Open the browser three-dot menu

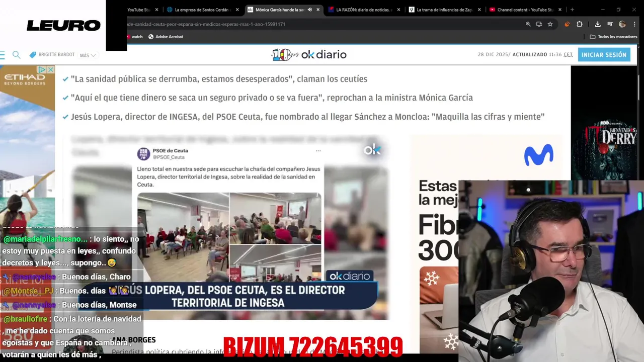(x=634, y=24)
